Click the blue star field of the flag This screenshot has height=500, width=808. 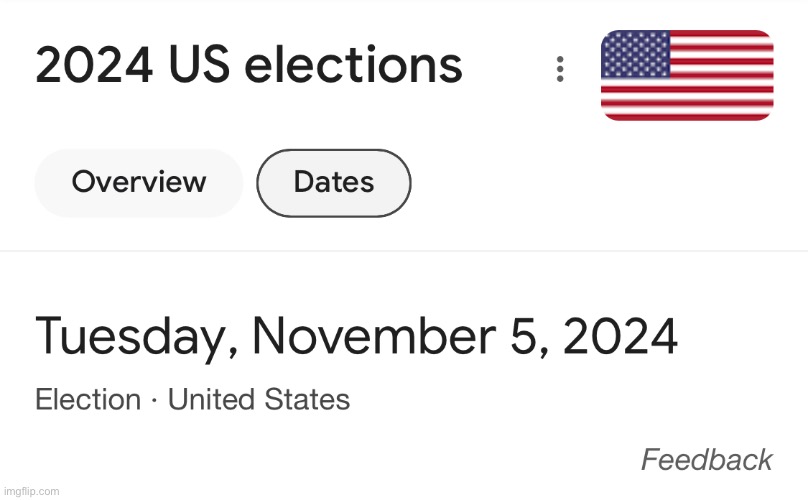pyautogui.click(x=635, y=54)
